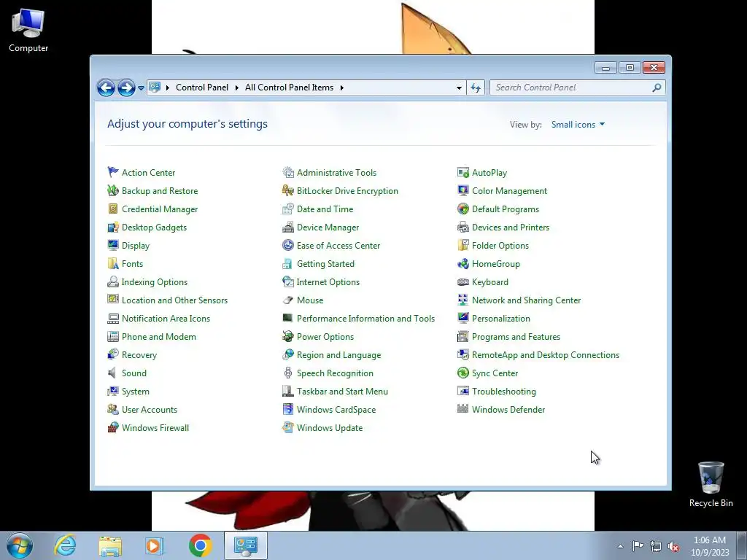
Task: Click the Indexing Options icon
Action: pyautogui.click(x=113, y=282)
